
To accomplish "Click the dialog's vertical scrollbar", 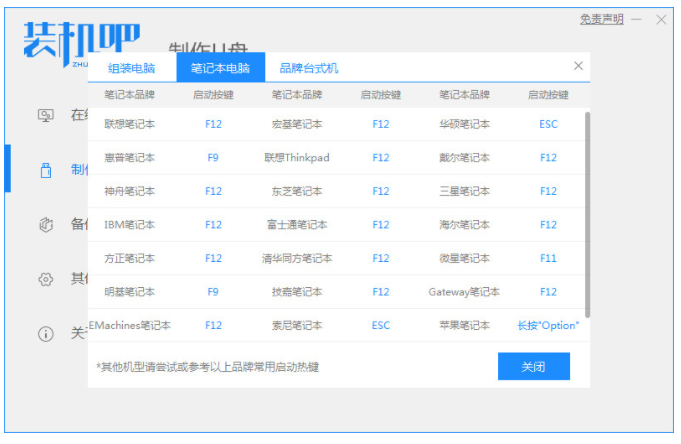I will pyautogui.click(x=586, y=210).
